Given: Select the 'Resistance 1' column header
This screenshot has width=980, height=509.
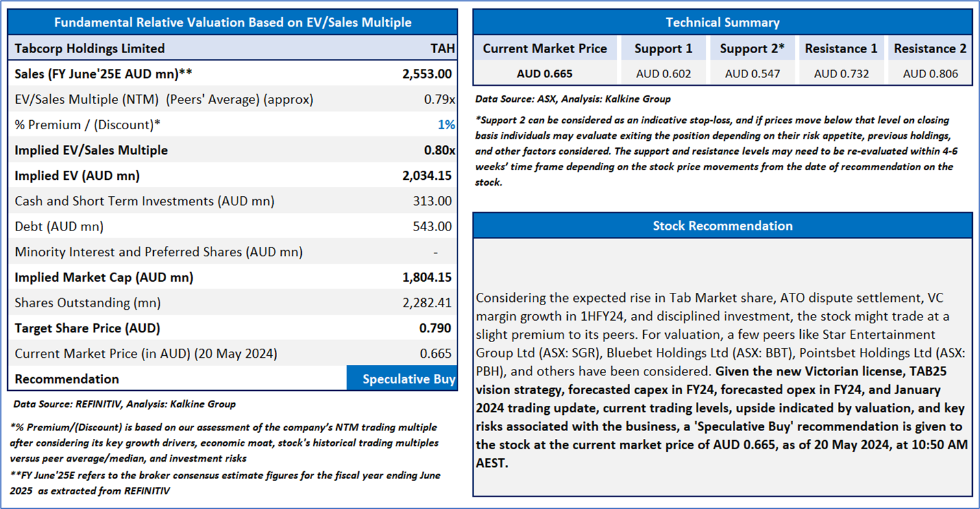Looking at the screenshot, I should (841, 49).
